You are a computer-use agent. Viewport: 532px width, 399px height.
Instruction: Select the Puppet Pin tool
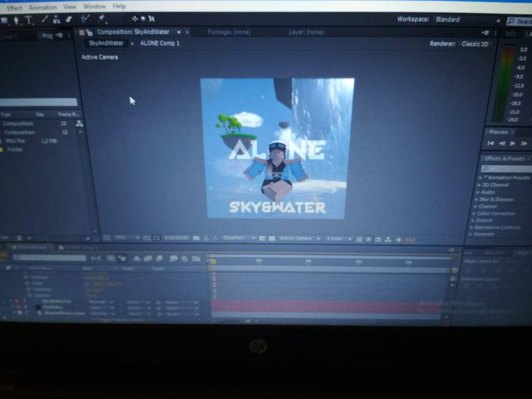[x=101, y=19]
